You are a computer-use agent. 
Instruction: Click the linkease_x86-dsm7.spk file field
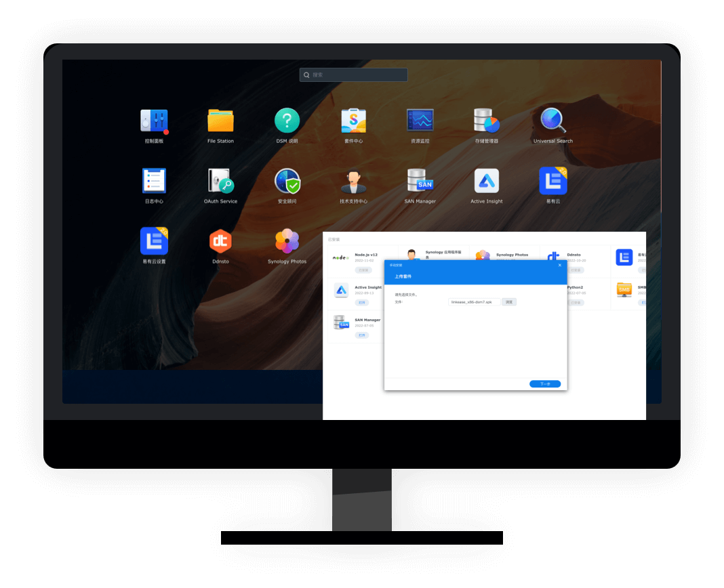click(x=473, y=302)
